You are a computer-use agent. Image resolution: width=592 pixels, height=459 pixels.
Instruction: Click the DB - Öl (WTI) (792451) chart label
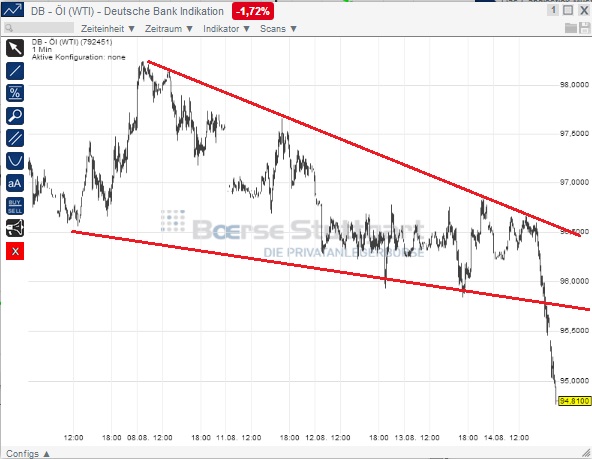tap(72, 42)
